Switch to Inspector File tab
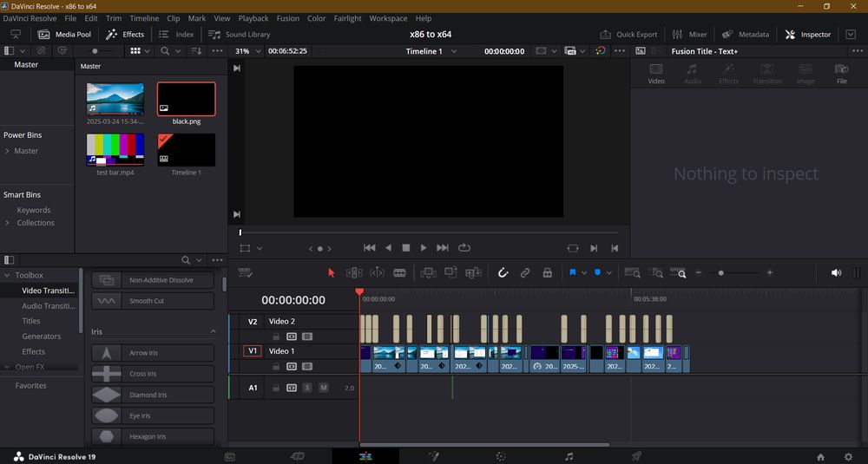Viewport: 868px width, 464px height. tap(841, 74)
